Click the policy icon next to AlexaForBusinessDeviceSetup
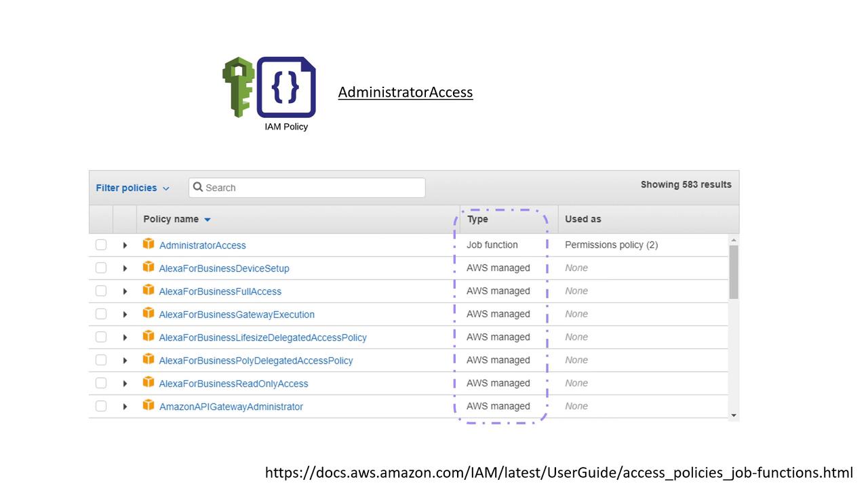The height and width of the screenshot is (488, 868). pyautogui.click(x=149, y=267)
